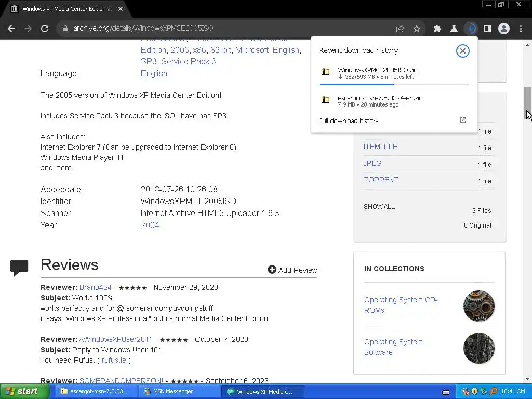Image resolution: width=532 pixels, height=399 pixels.
Task: Click the security shield tray icon
Action: click(x=475, y=392)
